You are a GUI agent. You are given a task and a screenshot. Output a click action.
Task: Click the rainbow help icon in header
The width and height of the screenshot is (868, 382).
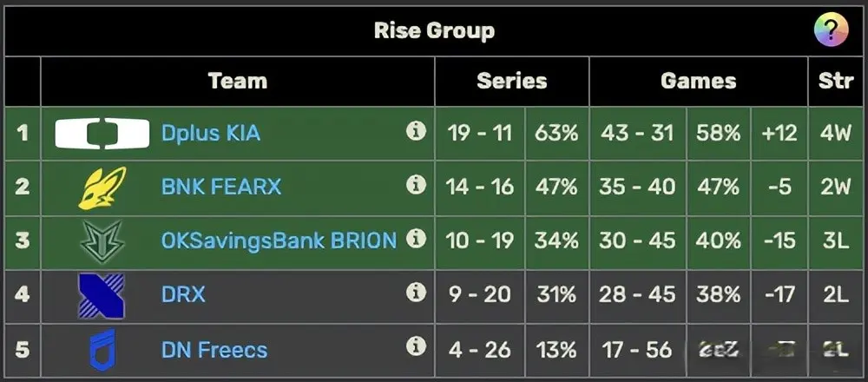click(x=831, y=30)
